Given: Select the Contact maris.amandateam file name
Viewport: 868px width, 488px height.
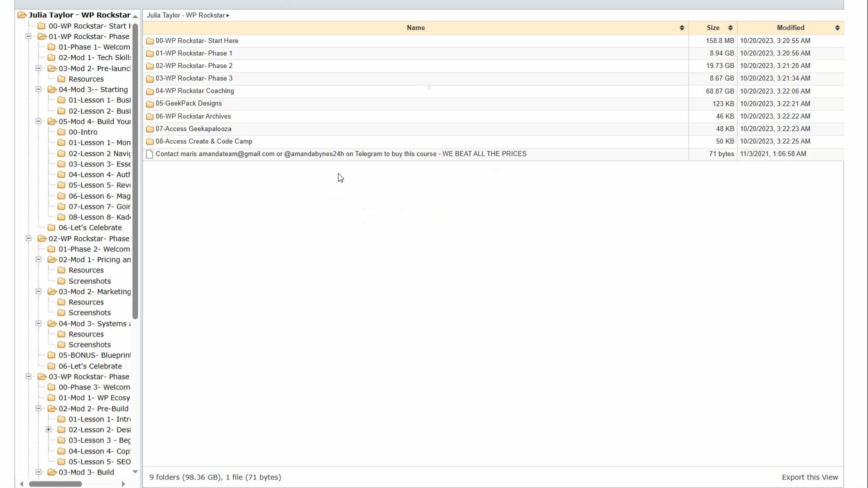Looking at the screenshot, I should point(341,154).
